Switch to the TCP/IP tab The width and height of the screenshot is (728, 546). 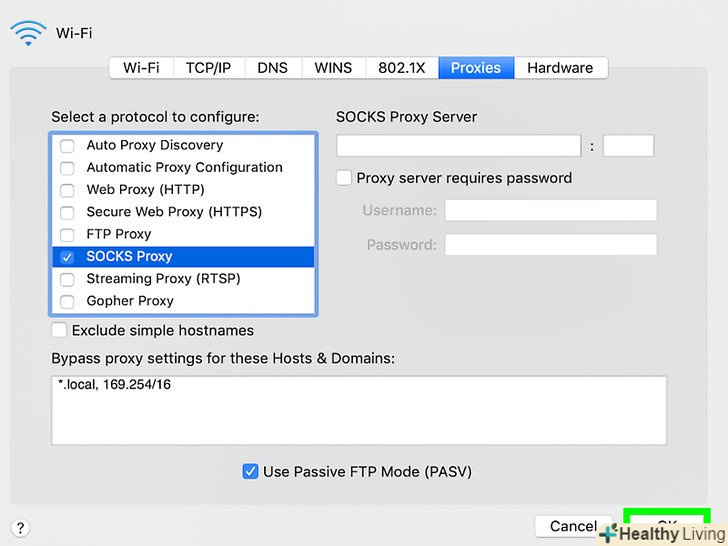tap(208, 68)
